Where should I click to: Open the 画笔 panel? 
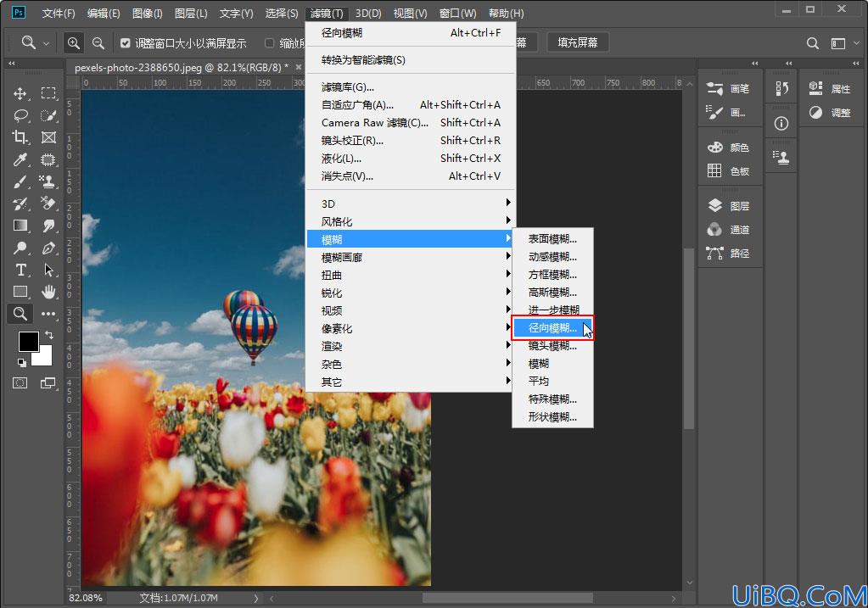point(729,88)
